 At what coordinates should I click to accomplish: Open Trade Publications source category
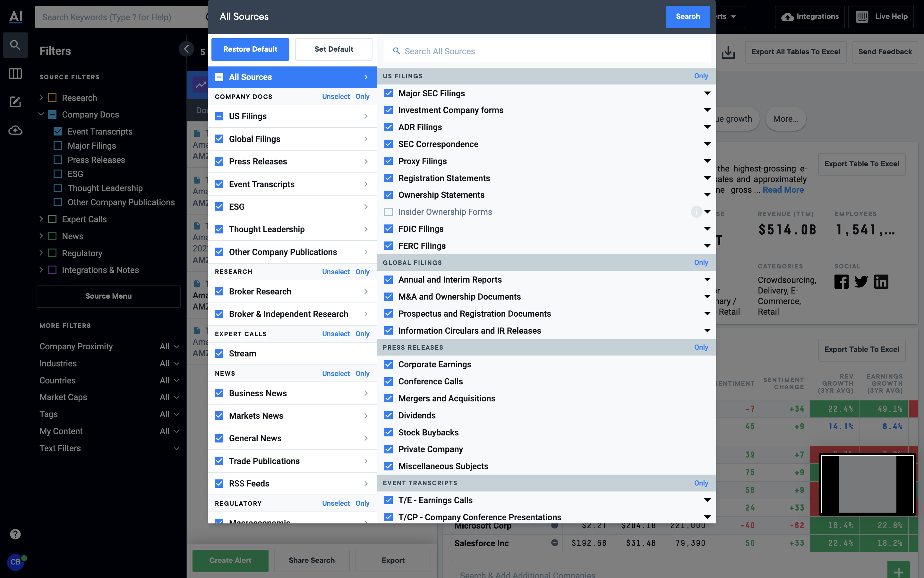[293, 461]
